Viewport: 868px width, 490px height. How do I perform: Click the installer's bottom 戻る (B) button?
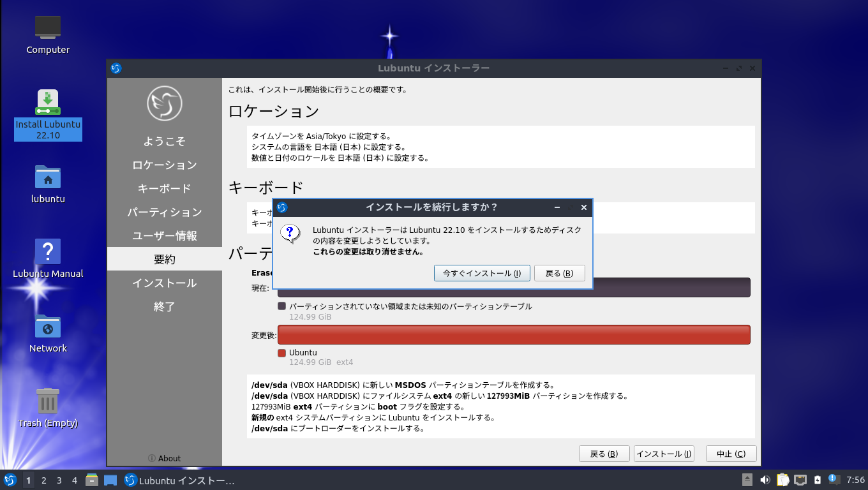[x=604, y=454]
